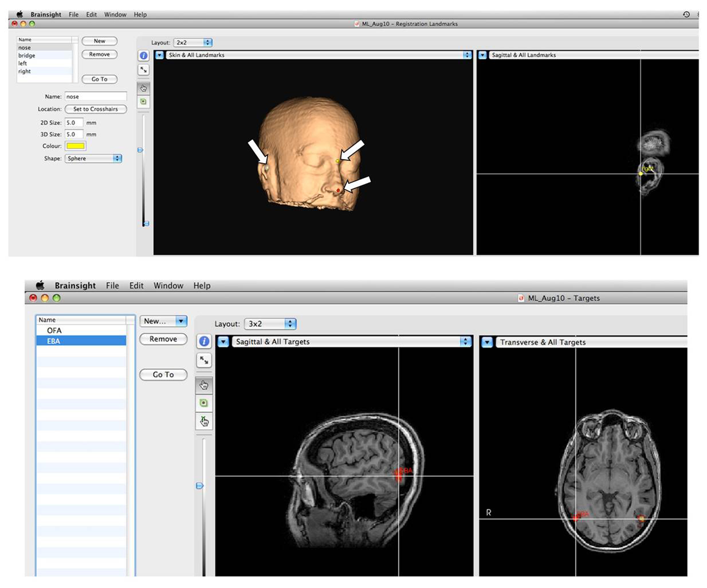Open the Window menu in top menu bar

[115, 15]
